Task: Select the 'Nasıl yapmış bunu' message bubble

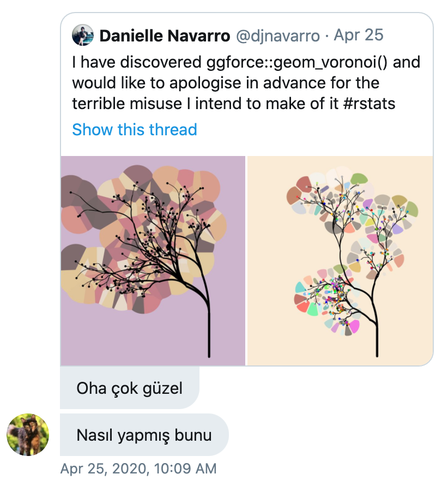Action: pos(144,435)
